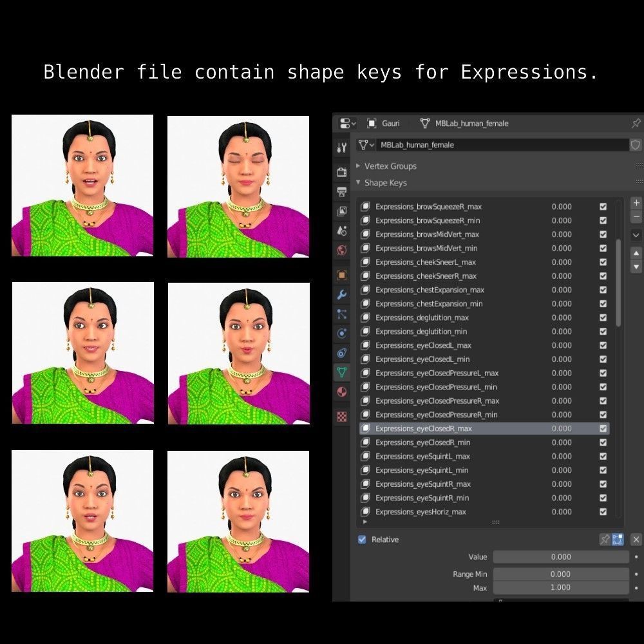The width and height of the screenshot is (644, 644).
Task: Open the Object Constraints tab
Action: point(342,353)
